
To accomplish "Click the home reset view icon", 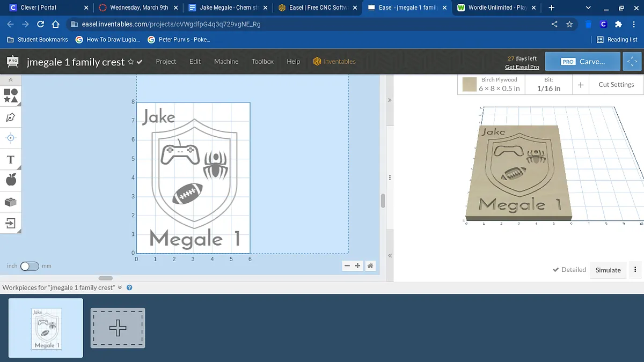I will tap(370, 265).
